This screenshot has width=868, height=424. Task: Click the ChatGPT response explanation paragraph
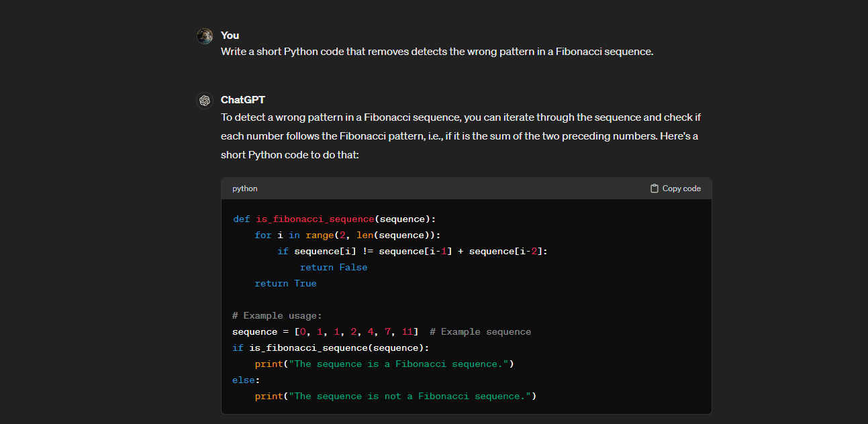pyautogui.click(x=461, y=136)
